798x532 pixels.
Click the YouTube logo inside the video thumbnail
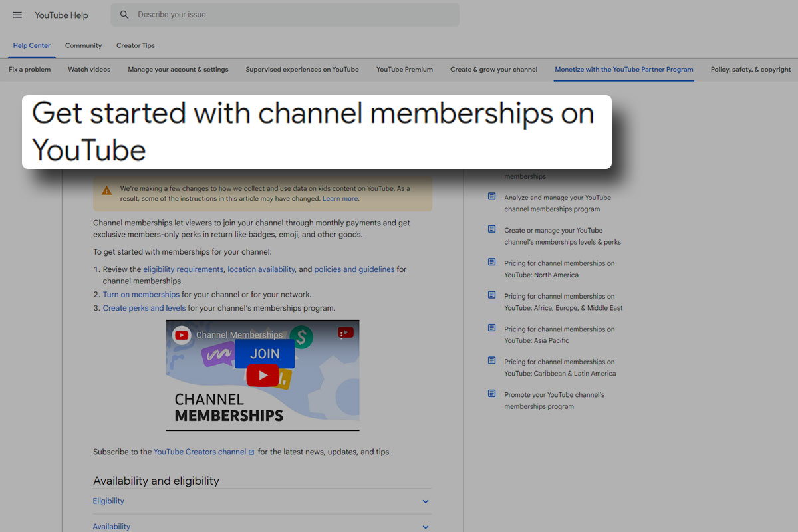point(181,335)
